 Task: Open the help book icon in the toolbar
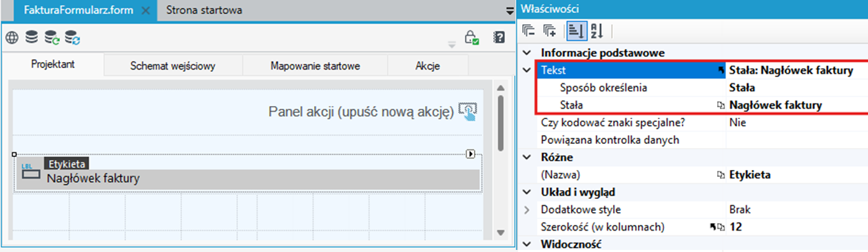(499, 37)
